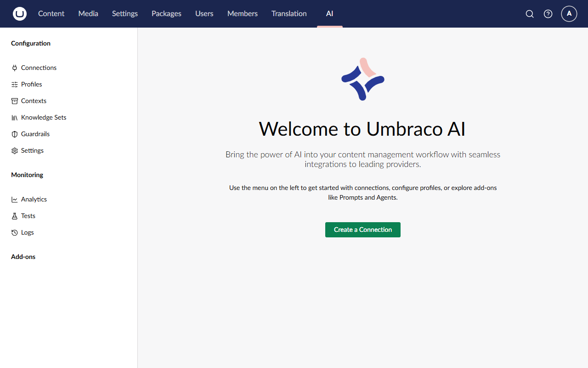Click the Settings gear icon in sidebar
Image resolution: width=588 pixels, height=368 pixels.
pyautogui.click(x=15, y=150)
